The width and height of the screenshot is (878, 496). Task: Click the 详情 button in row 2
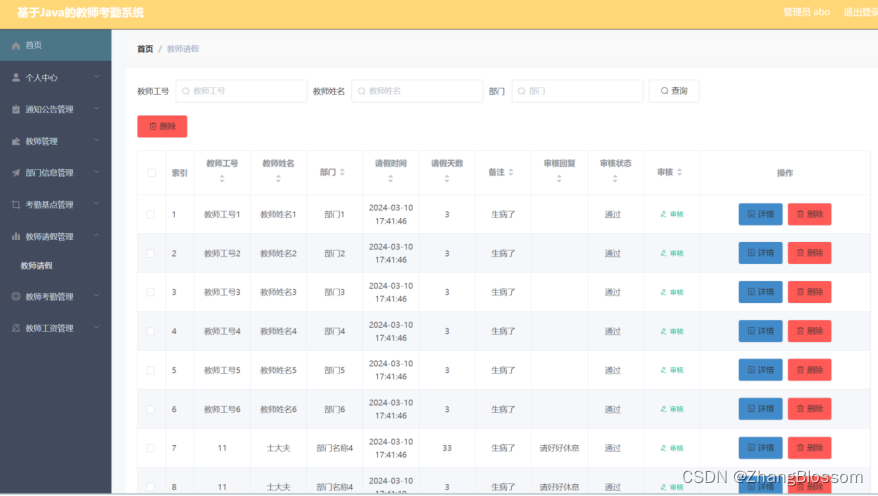pos(760,253)
